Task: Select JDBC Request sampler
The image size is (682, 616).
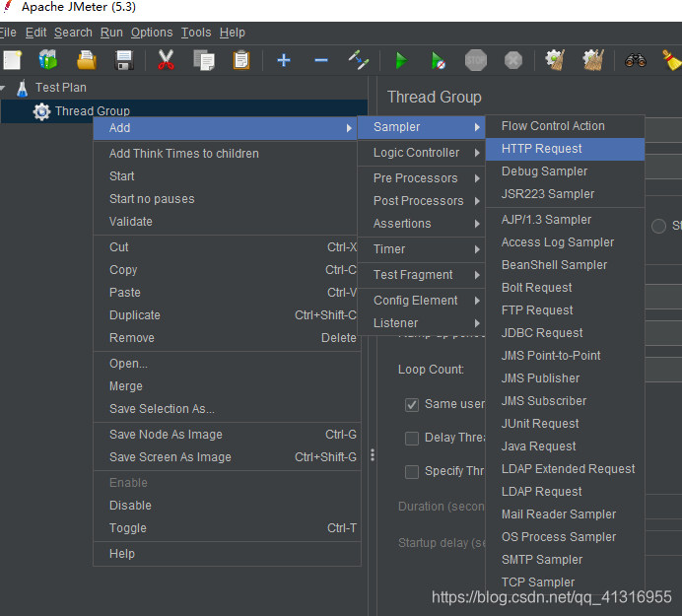Action: [565, 333]
